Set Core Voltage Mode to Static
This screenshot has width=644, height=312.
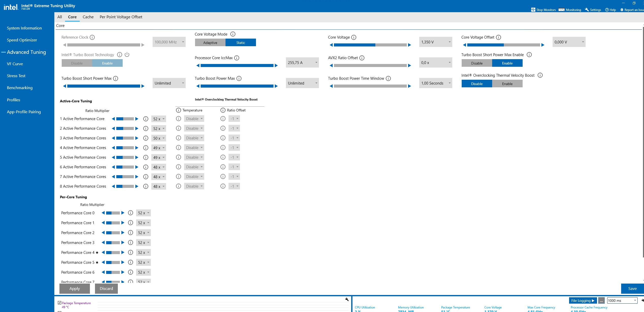pos(241,42)
